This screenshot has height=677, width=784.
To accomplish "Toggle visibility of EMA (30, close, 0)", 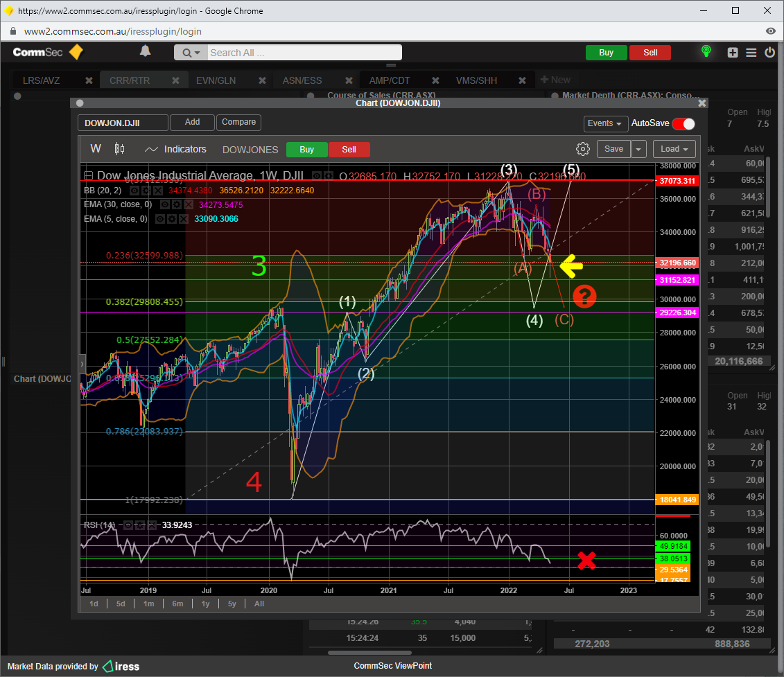I will pyautogui.click(x=165, y=204).
